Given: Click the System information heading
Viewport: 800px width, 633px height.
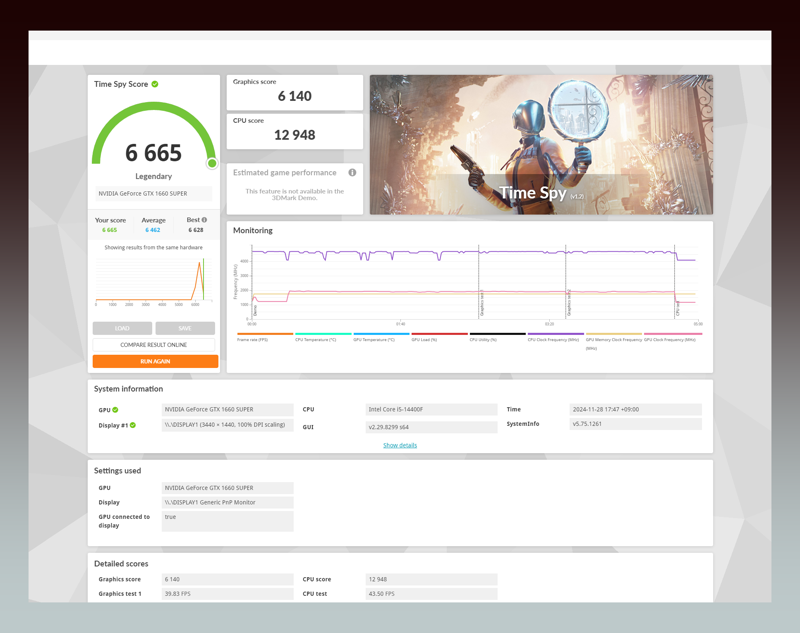Looking at the screenshot, I should point(129,389).
